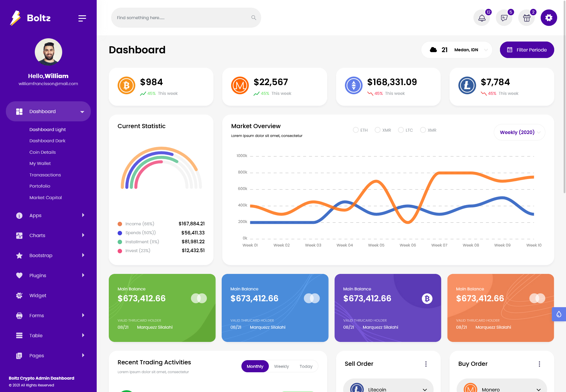Open the Sell Order three-dot menu

tap(426, 364)
